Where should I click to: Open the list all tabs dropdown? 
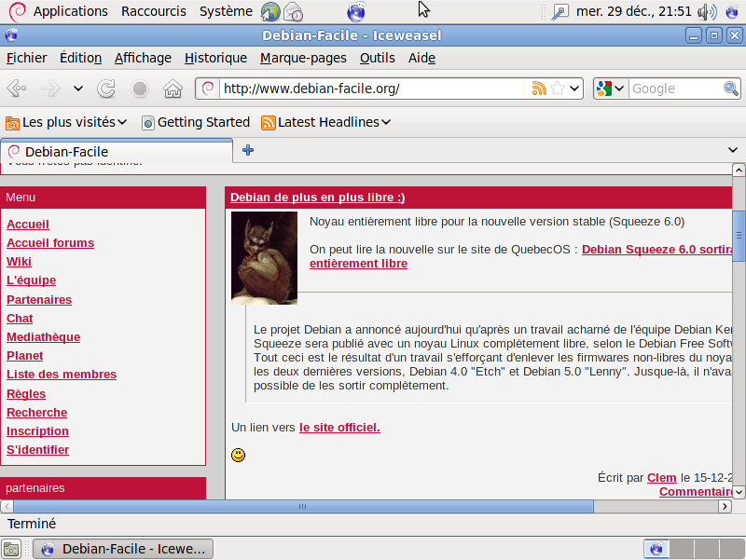coord(733,150)
